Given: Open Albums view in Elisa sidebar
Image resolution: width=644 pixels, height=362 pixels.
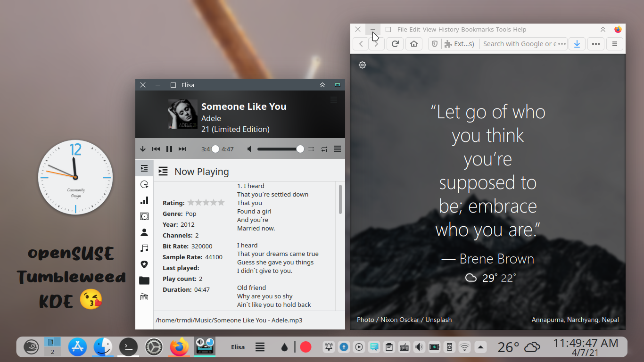Looking at the screenshot, I should [144, 216].
